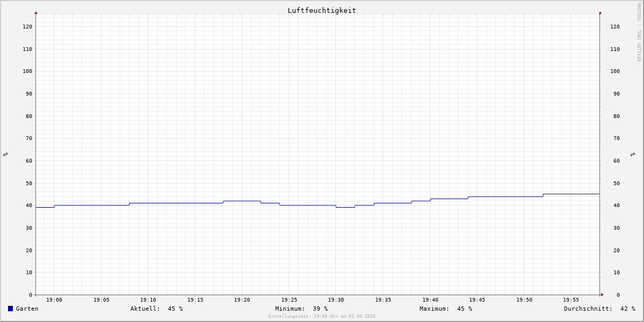The height and width of the screenshot is (322, 644).
Task: Click the 'Erstellungszeit: 19:58 Uhr' timestamp line
Action: tap(322, 316)
